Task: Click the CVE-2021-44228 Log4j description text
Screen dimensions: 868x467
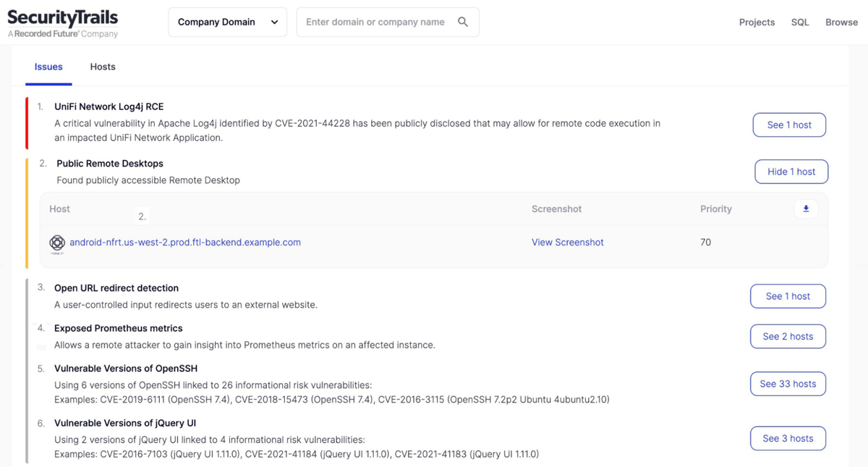Action: (357, 130)
